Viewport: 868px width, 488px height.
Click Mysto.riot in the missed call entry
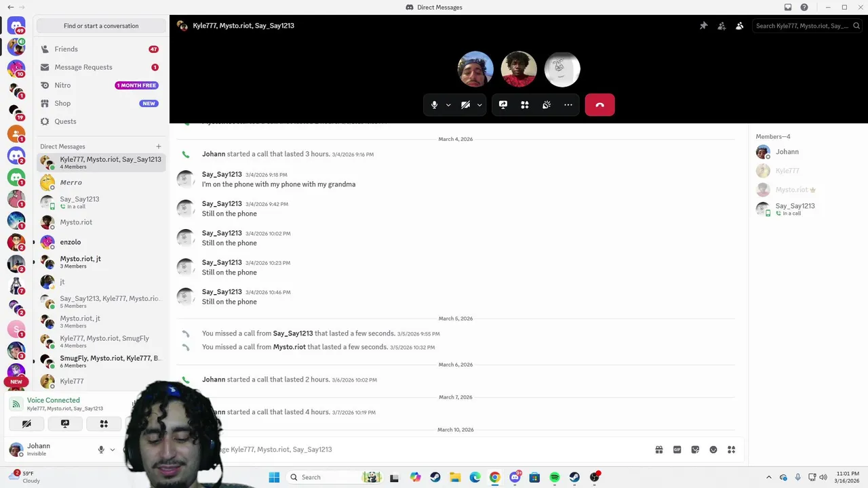click(289, 347)
